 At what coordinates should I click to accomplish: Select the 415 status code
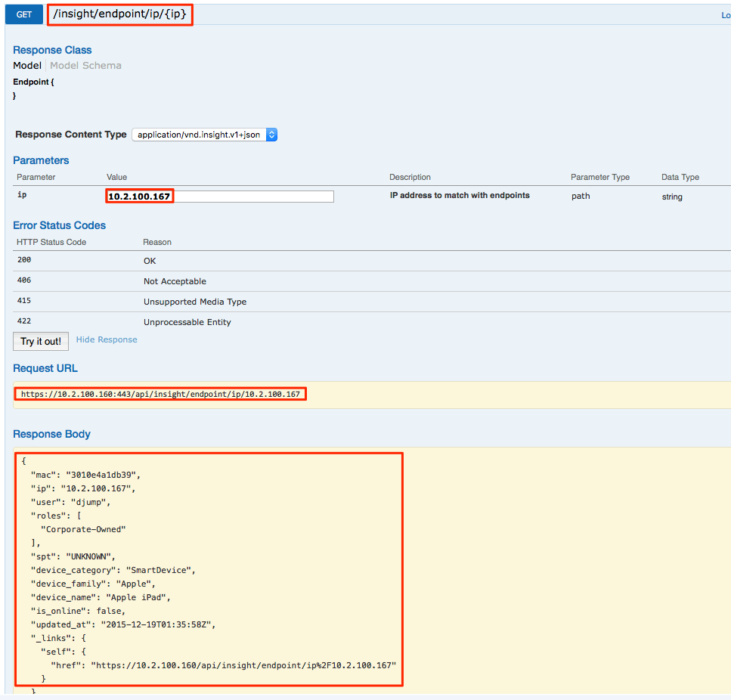[x=24, y=301]
